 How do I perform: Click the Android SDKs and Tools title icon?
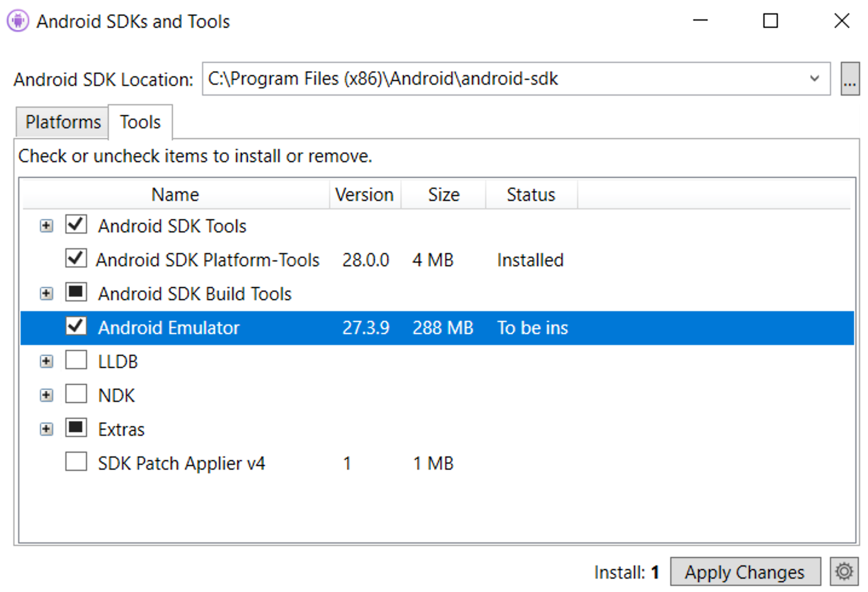pyautogui.click(x=18, y=21)
